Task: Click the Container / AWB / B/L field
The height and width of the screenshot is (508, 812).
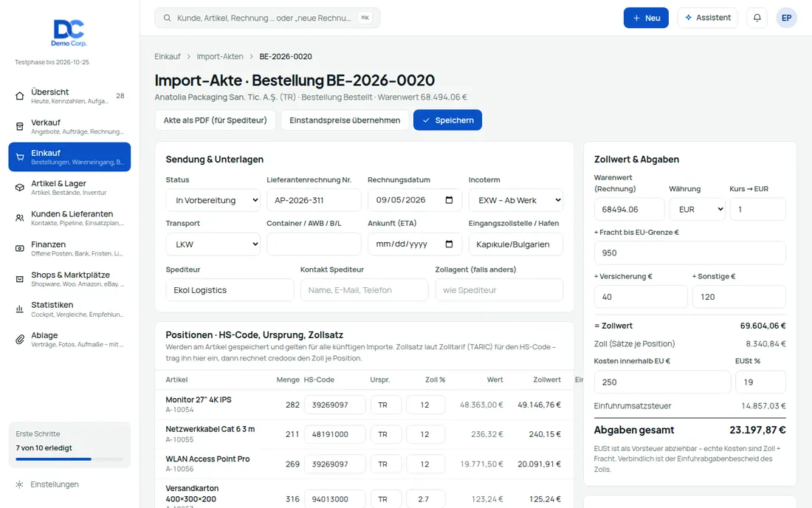Action: pos(314,244)
